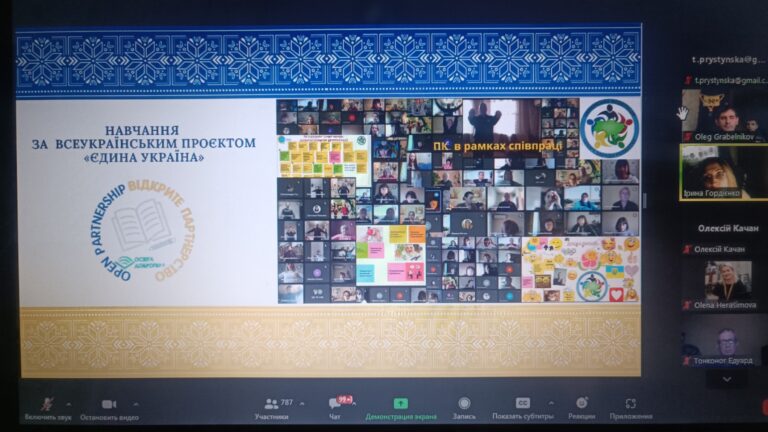Select Ірина Гордієнко's highlighted video tile
Screen dimensions: 768x432
tap(725, 172)
